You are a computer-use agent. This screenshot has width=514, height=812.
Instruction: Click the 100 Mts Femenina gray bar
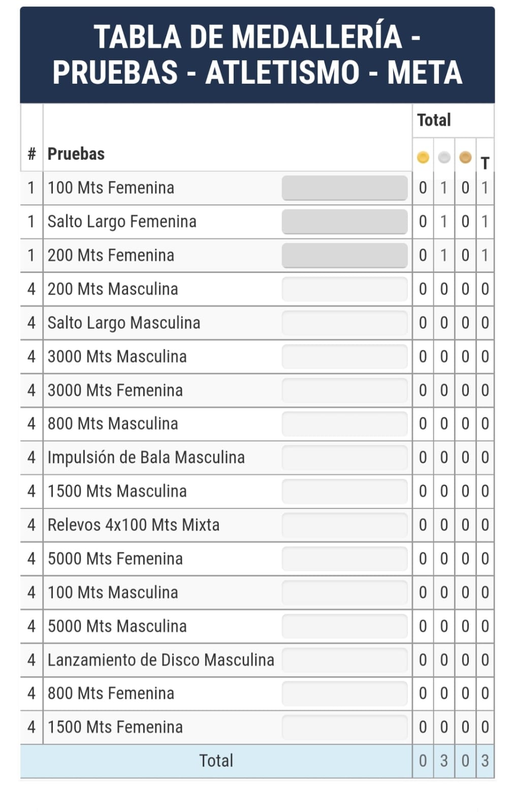tap(344, 188)
